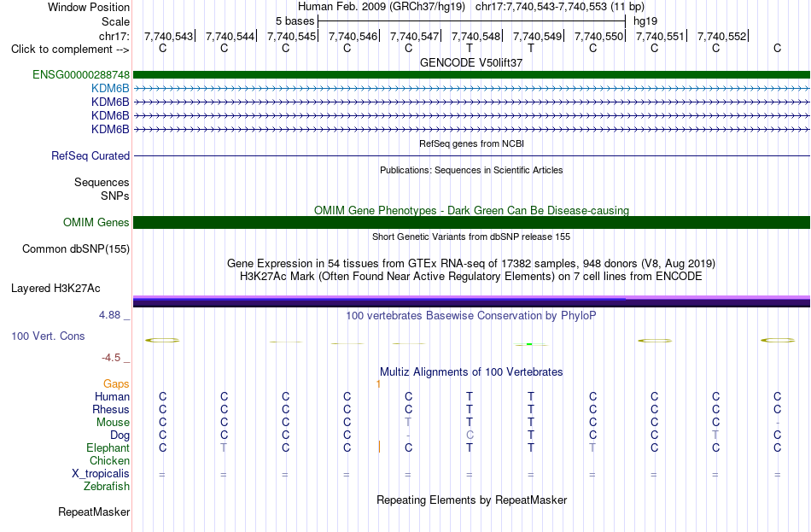Click the OMIM Genes track label
The image size is (811, 532).
(x=96, y=223)
